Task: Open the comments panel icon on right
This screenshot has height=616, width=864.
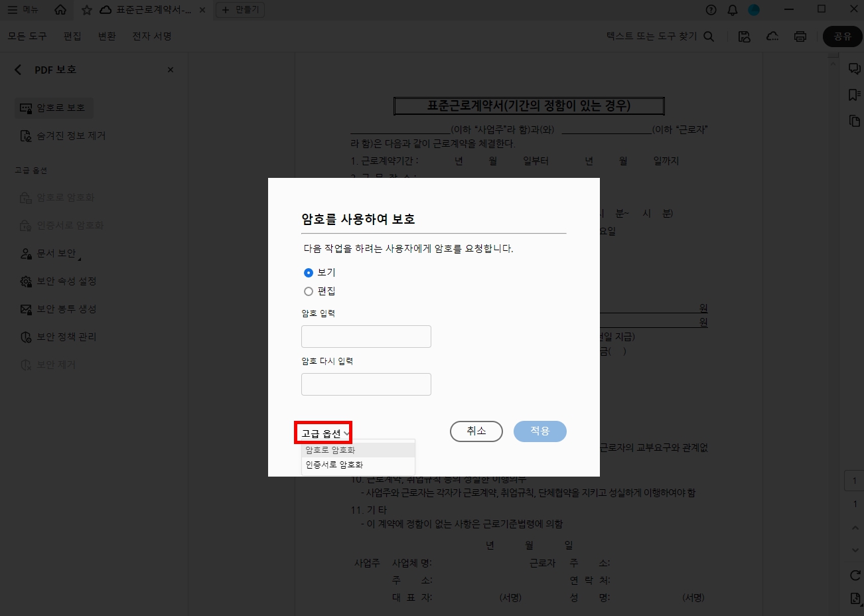Action: click(x=855, y=69)
